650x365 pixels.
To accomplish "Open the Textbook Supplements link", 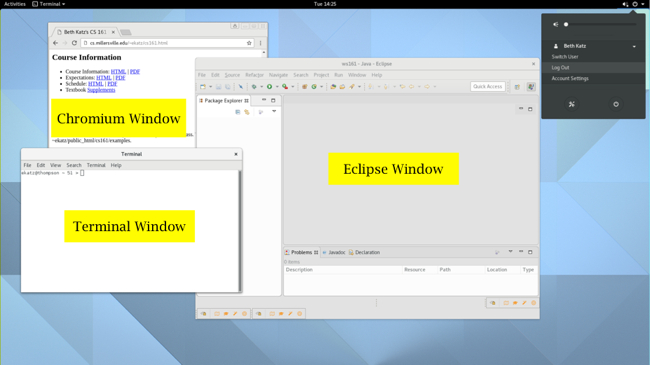I will [x=101, y=90].
